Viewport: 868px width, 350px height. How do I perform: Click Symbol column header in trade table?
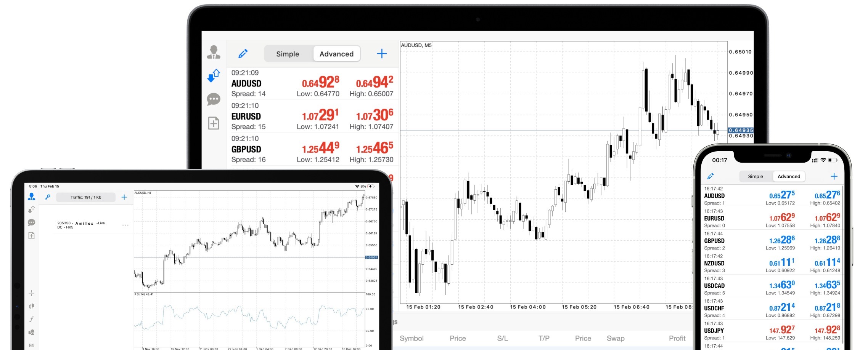pos(411,338)
